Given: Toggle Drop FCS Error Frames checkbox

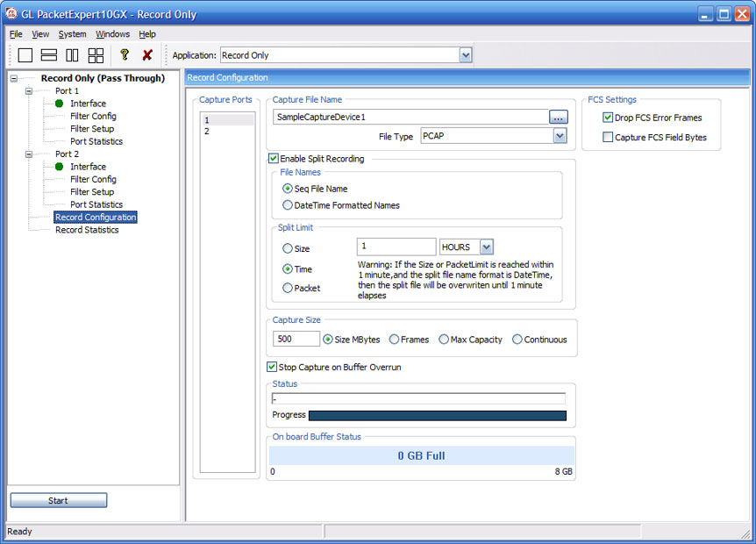Looking at the screenshot, I should point(608,118).
